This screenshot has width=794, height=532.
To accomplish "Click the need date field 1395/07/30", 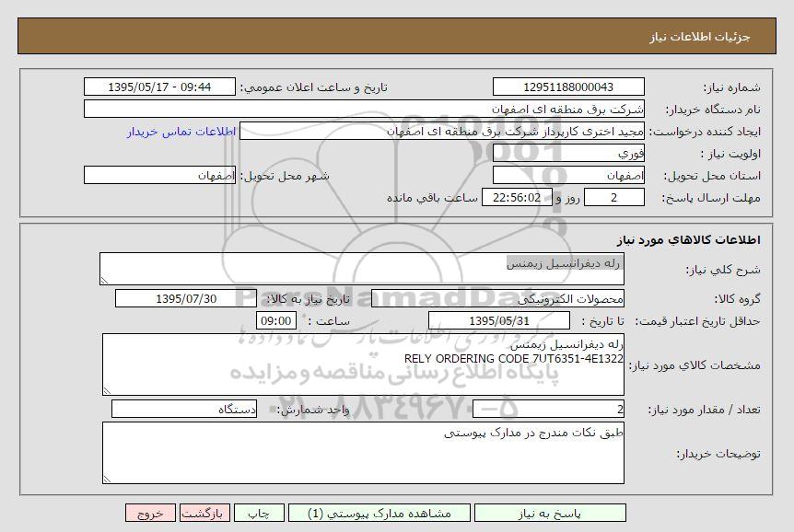I will point(186,298).
